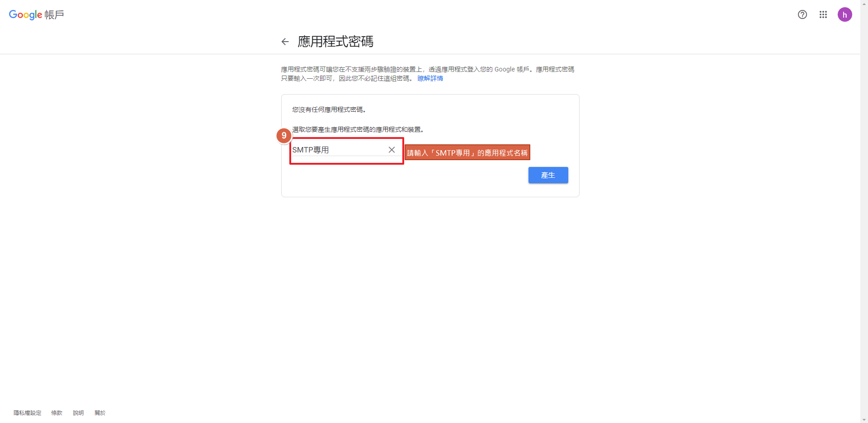The width and height of the screenshot is (868, 423).
Task: Click the 帳戶 text beside the Google logo
Action: click(x=54, y=15)
